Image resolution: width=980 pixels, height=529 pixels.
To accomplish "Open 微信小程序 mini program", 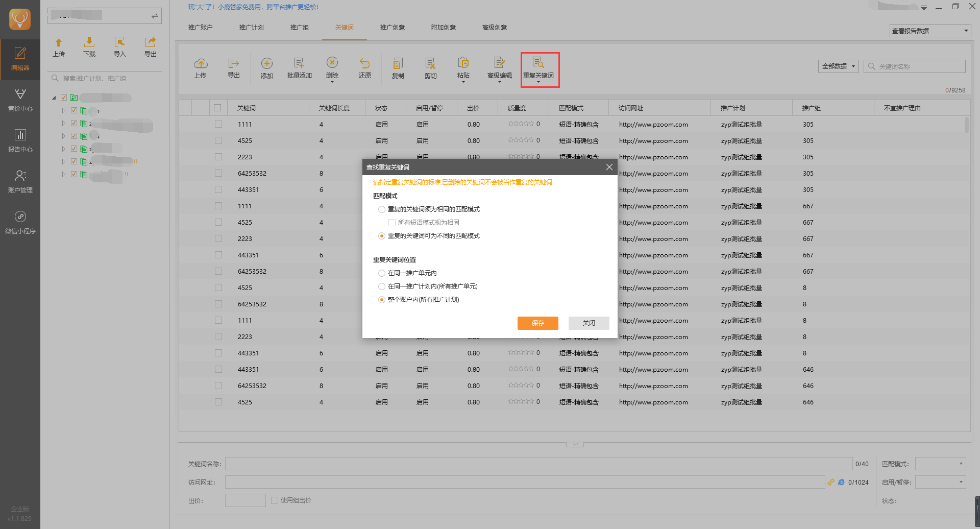I will coord(20,223).
